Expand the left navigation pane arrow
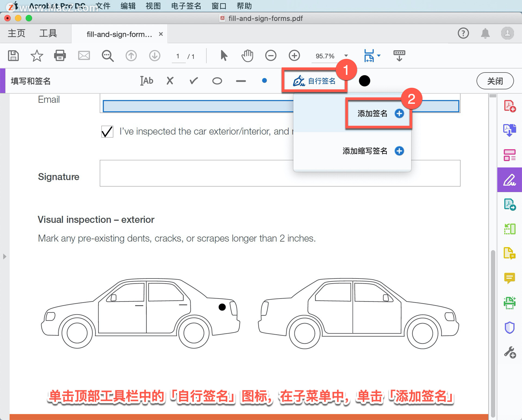The image size is (522, 420). click(x=4, y=256)
